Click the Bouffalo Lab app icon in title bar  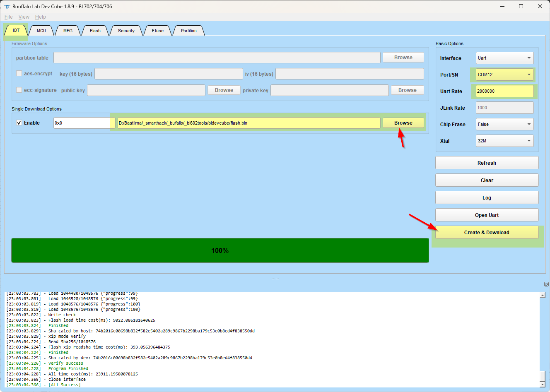(x=7, y=6)
